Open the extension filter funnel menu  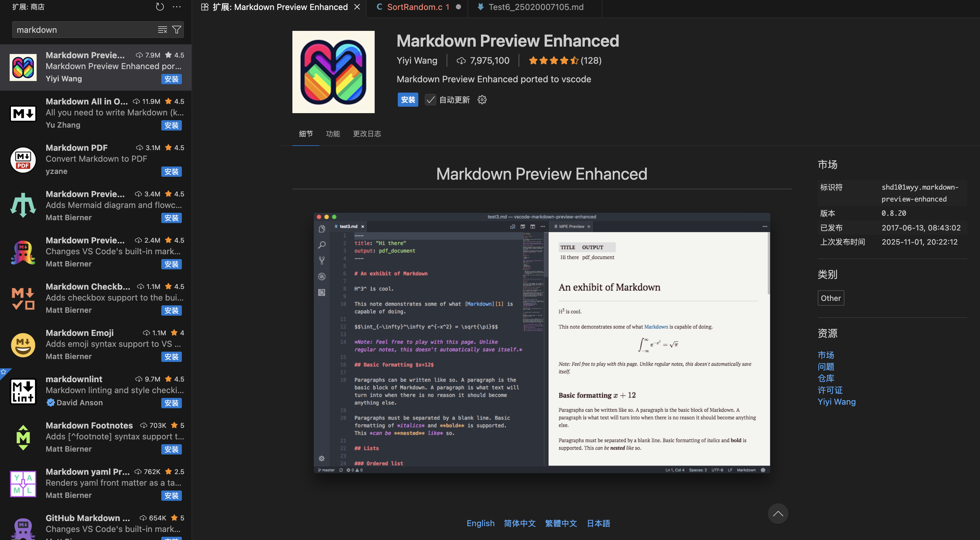coord(176,30)
